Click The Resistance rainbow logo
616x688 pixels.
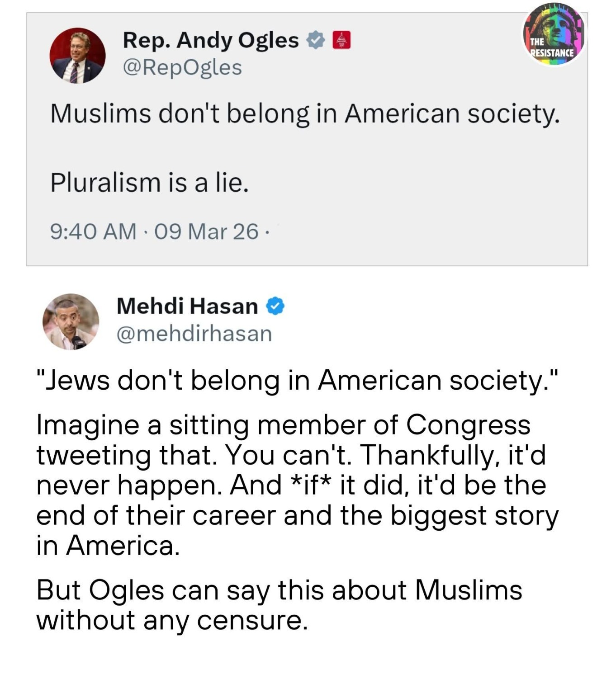tap(554, 35)
